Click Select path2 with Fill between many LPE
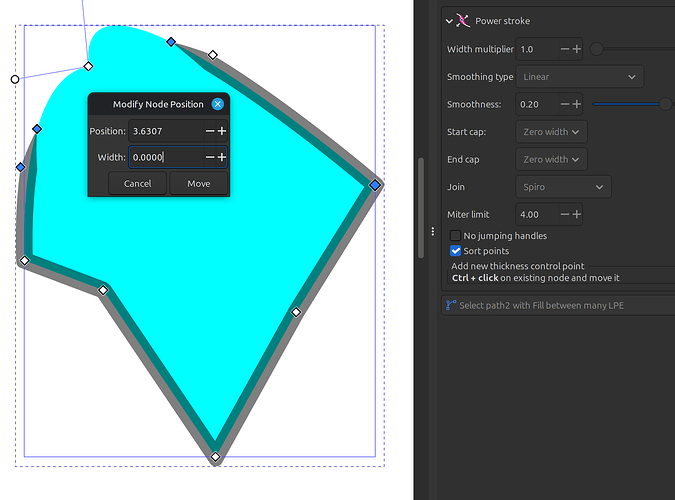 pos(541,305)
